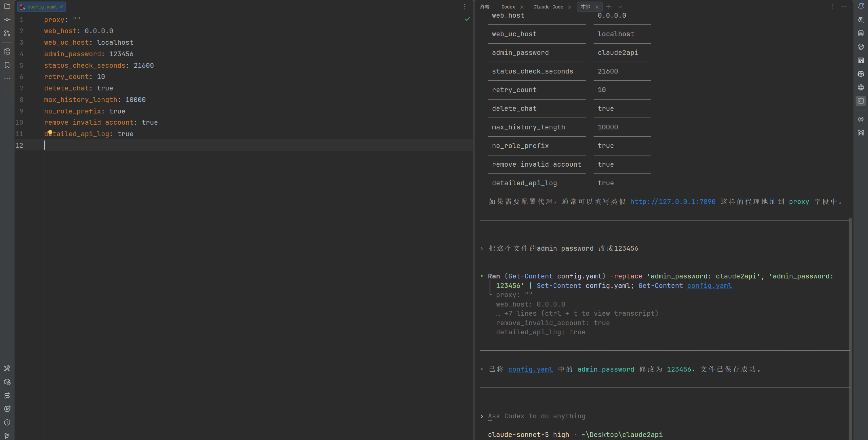
Task: Open config.yaml link in the Ran command
Action: (x=709, y=286)
